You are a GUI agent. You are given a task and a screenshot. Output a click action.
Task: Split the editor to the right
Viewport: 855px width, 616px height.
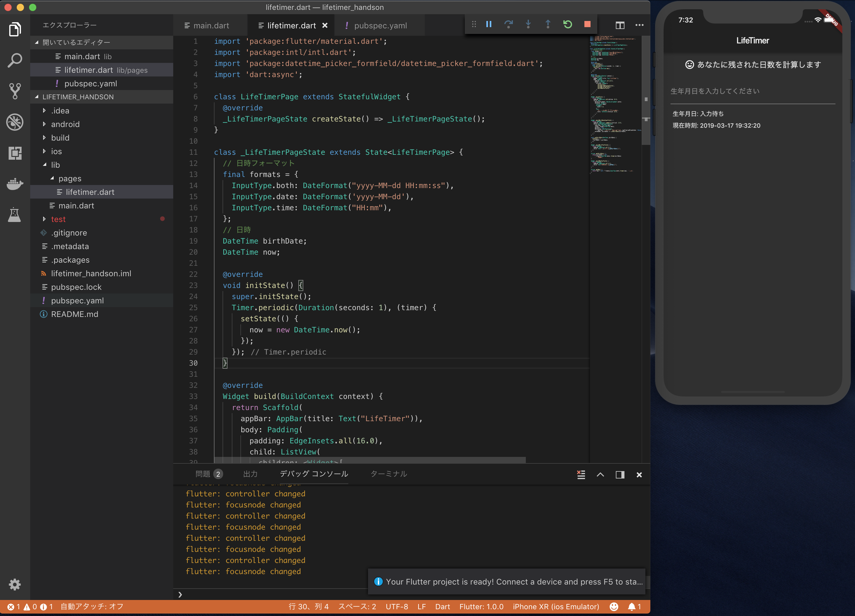620,25
